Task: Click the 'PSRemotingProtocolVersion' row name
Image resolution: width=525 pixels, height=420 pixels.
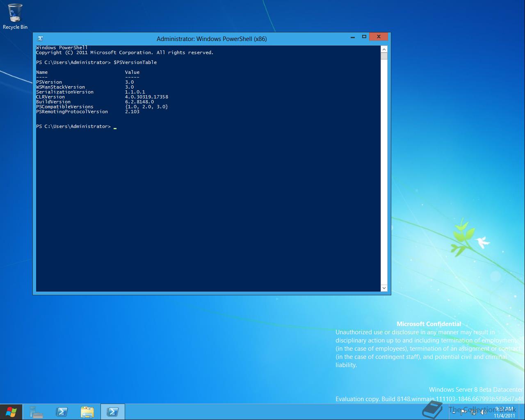Action: point(72,112)
